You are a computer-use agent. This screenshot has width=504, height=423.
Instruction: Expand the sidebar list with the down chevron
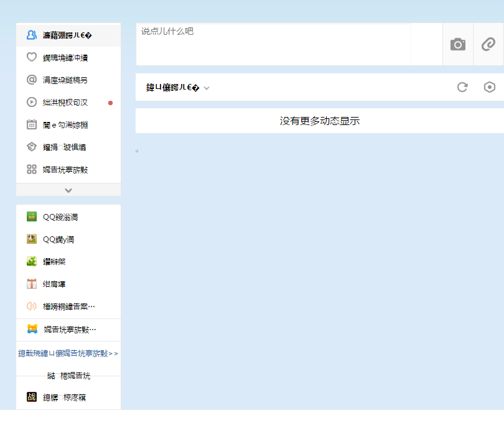[68, 190]
